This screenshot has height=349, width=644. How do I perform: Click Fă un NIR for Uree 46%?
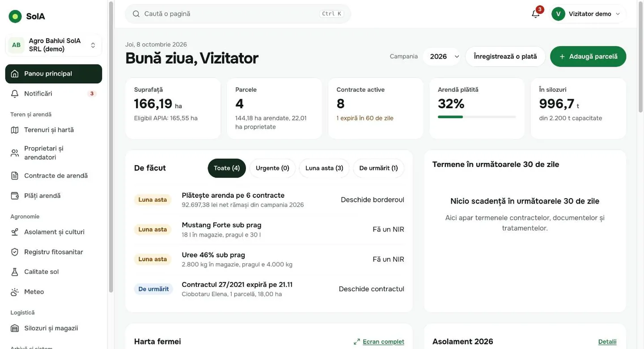tap(388, 259)
